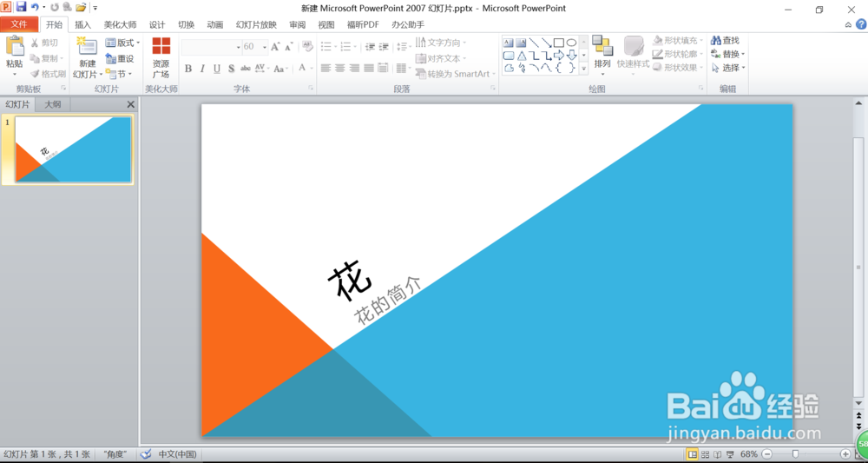Apply bold formatting
The width and height of the screenshot is (868, 463).
(188, 68)
